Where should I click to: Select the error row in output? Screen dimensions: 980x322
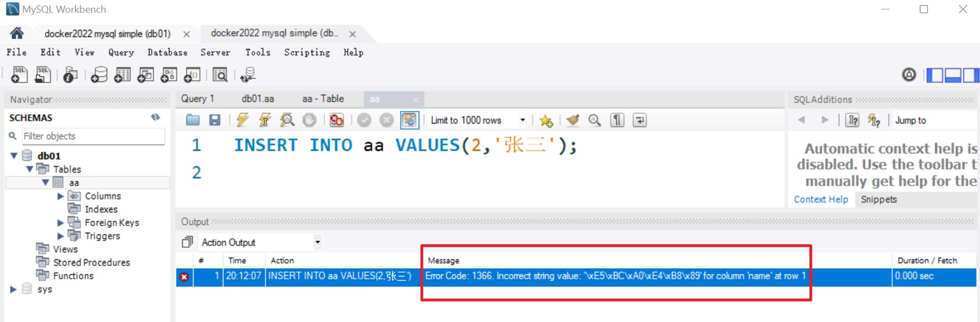click(576, 276)
